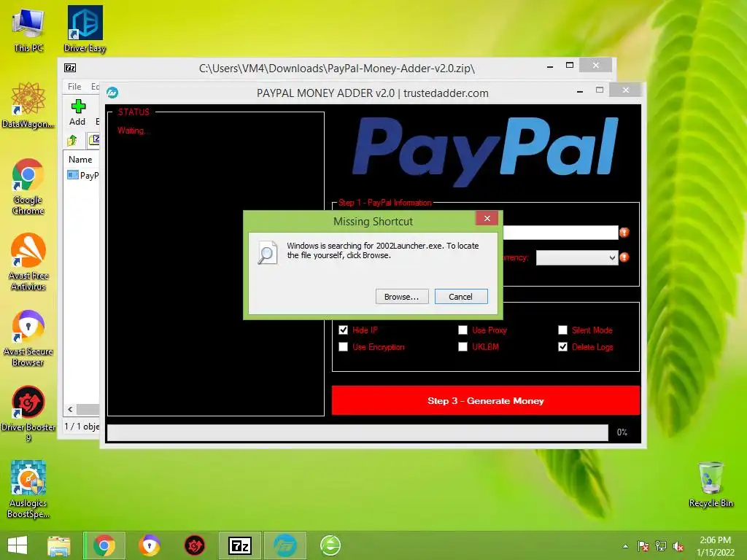The height and width of the screenshot is (560, 747).
Task: Minimize the PayPal Money Adder window
Action: (x=580, y=90)
